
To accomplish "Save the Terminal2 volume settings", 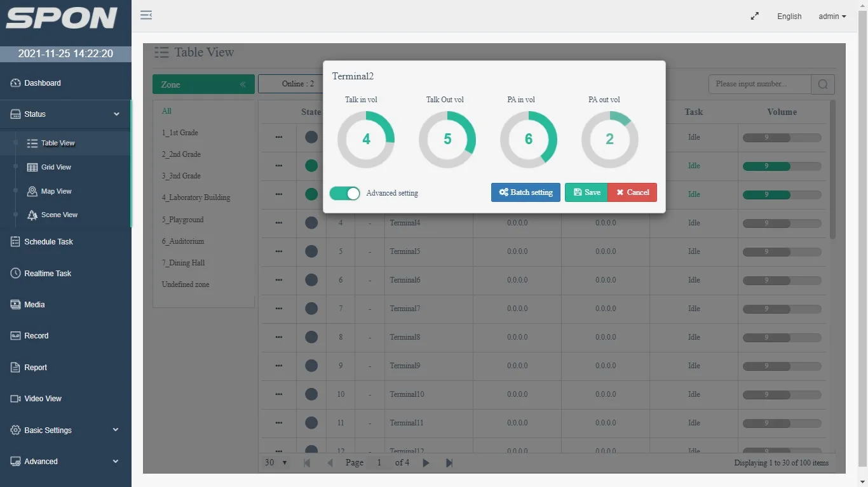I will tap(587, 192).
